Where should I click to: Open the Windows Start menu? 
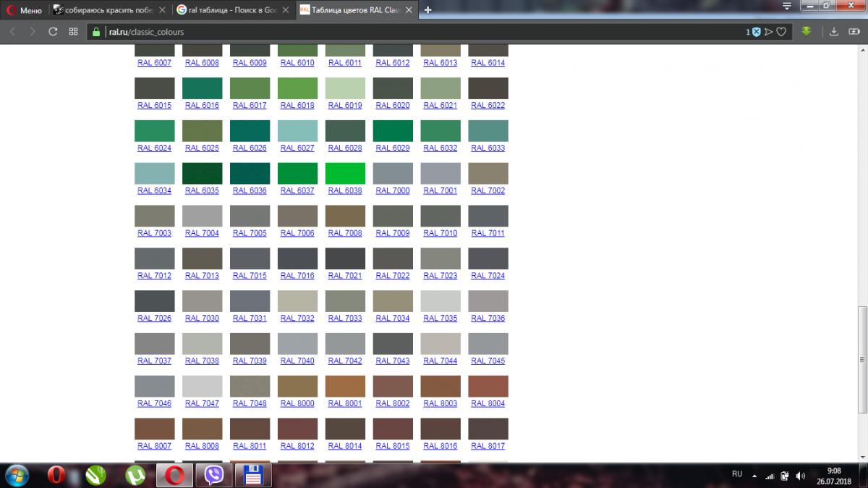[x=16, y=475]
